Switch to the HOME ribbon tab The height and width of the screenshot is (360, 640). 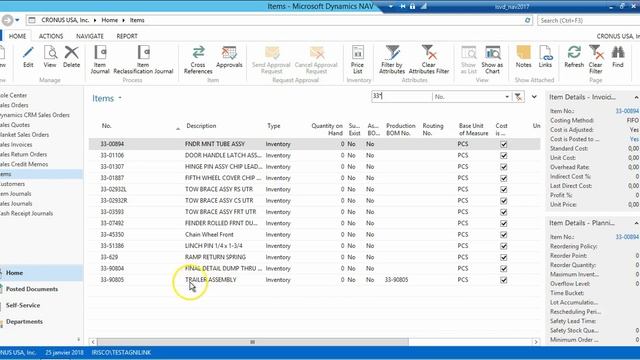click(17, 36)
